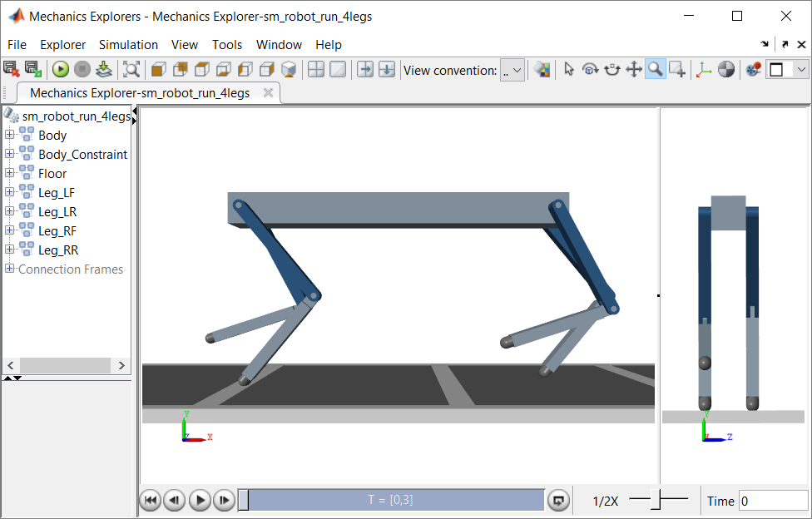Click the Time input field

(774, 501)
